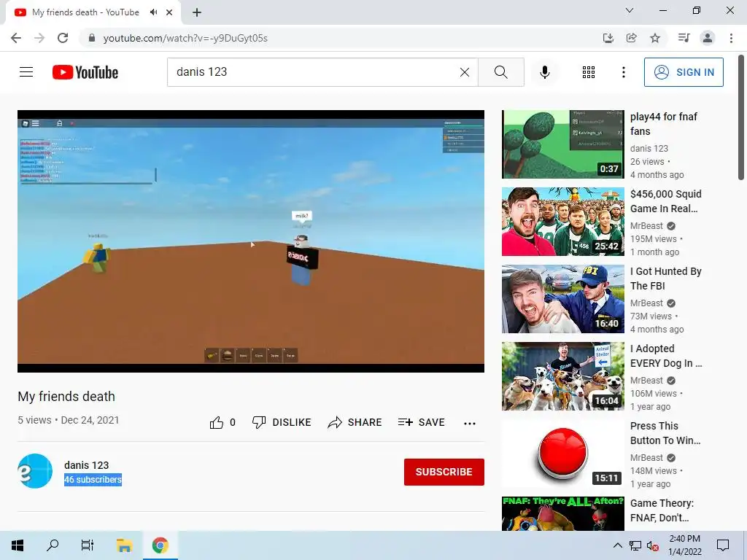Click play44 for fnaf fans title
The height and width of the screenshot is (560, 747).
[x=664, y=124]
